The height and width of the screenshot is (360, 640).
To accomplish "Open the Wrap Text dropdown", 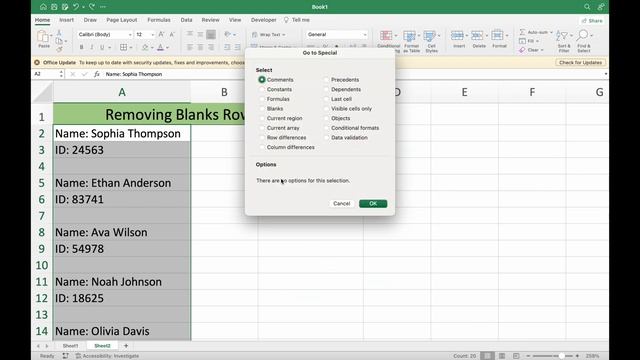I will [284, 35].
